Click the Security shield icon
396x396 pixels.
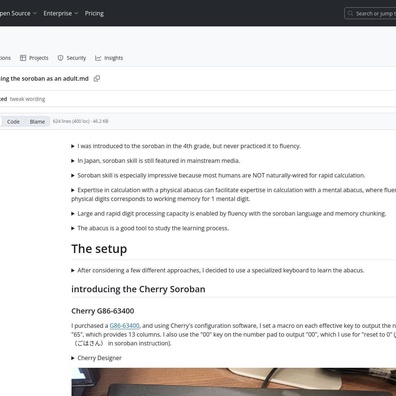[x=60, y=58]
